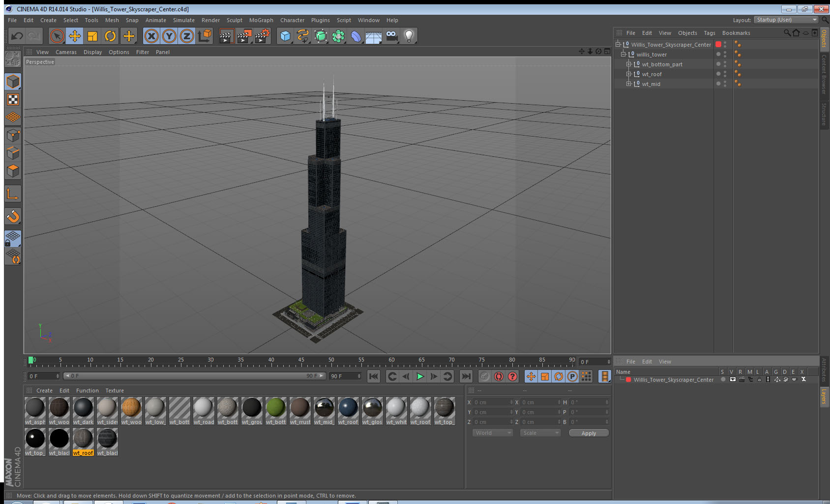Open the Layers side tab
This screenshot has height=504, width=830.
tap(824, 396)
